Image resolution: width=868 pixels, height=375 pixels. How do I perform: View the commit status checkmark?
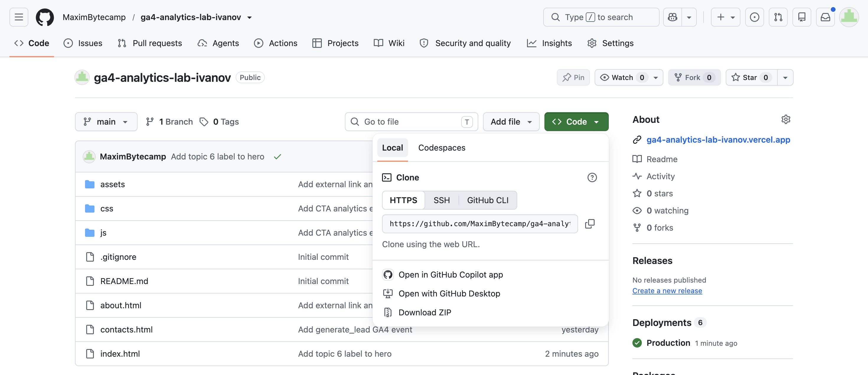(277, 157)
